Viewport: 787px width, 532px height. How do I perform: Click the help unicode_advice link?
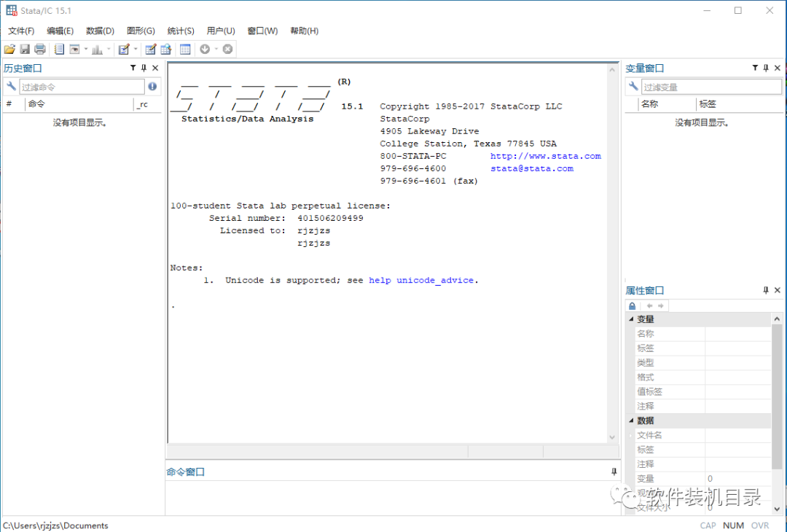coord(421,280)
